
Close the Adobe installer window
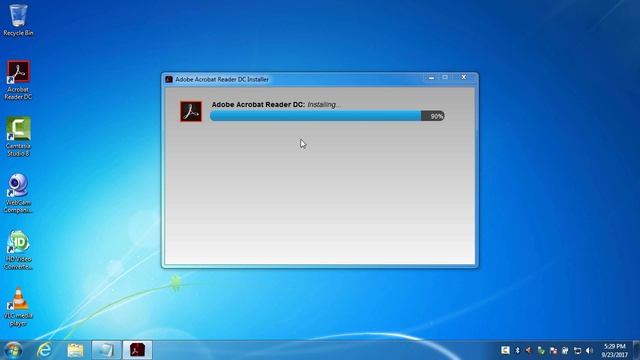(x=464, y=77)
